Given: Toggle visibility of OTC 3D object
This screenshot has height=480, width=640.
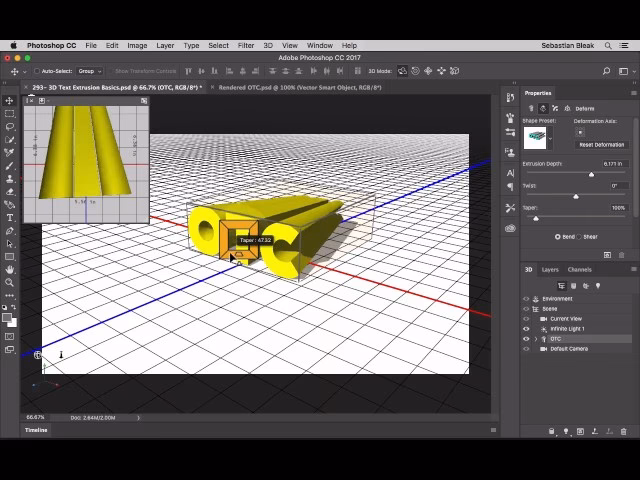Looking at the screenshot, I should [x=526, y=339].
